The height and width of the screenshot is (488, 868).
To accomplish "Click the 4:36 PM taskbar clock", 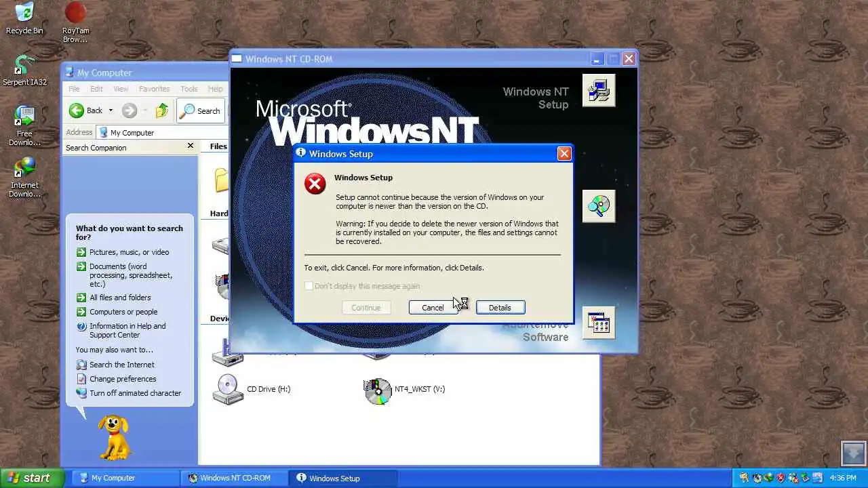I will [843, 478].
